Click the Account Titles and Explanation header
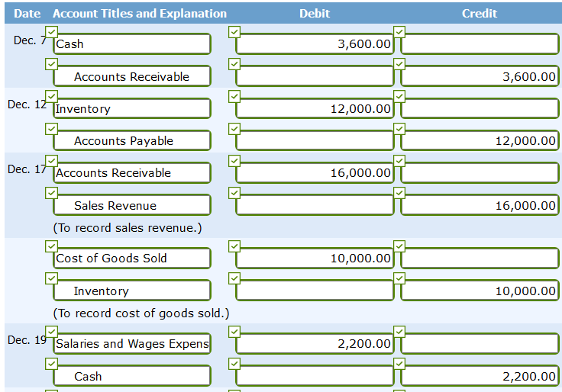Screen dimensions: 562x392 [140, 14]
